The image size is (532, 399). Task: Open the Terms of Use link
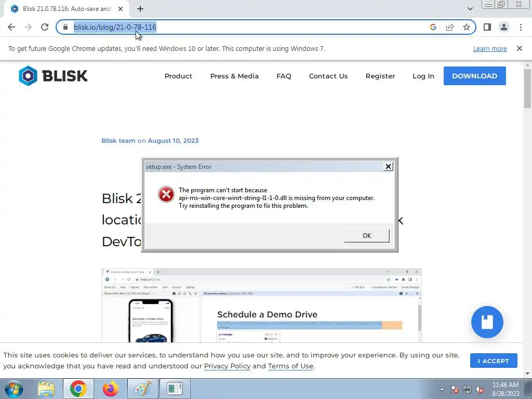(x=290, y=366)
